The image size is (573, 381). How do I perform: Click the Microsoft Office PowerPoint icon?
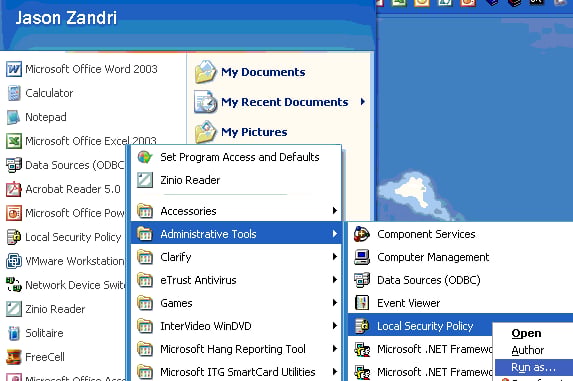(14, 213)
